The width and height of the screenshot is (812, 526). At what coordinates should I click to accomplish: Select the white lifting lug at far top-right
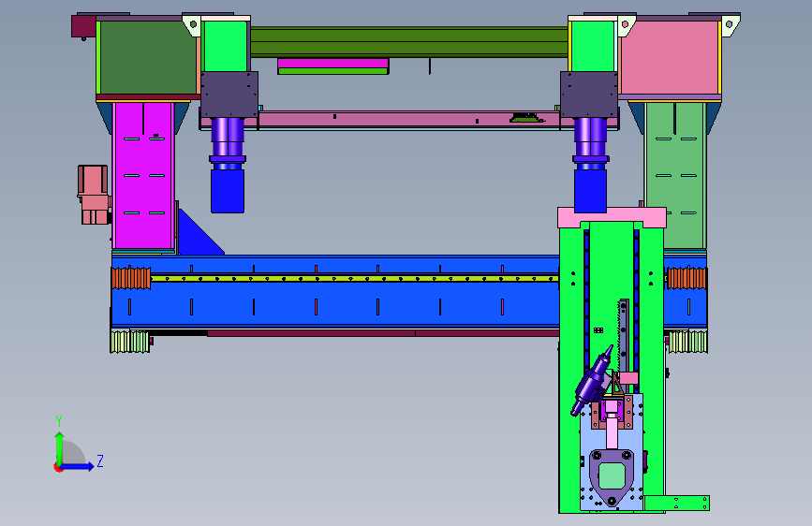730,25
